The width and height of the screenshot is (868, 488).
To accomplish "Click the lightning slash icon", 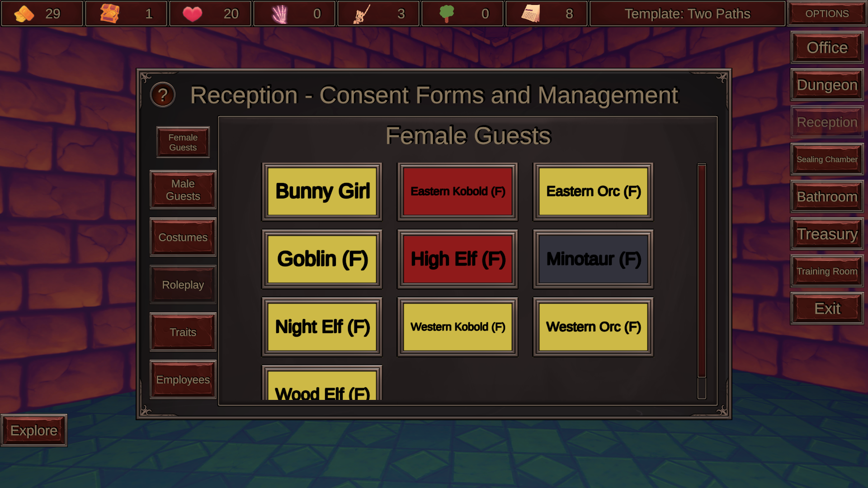I will click(x=279, y=13).
